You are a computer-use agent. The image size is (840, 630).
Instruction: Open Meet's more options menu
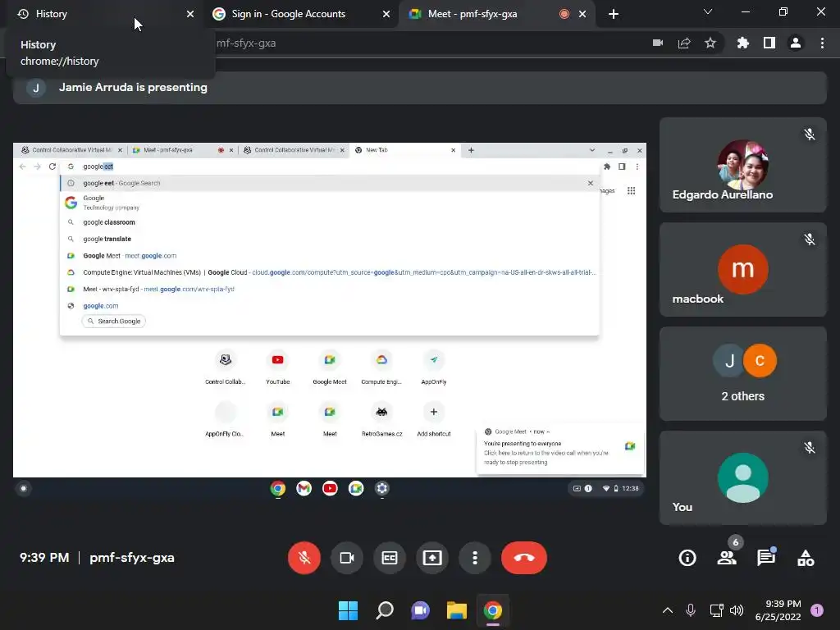pos(475,558)
